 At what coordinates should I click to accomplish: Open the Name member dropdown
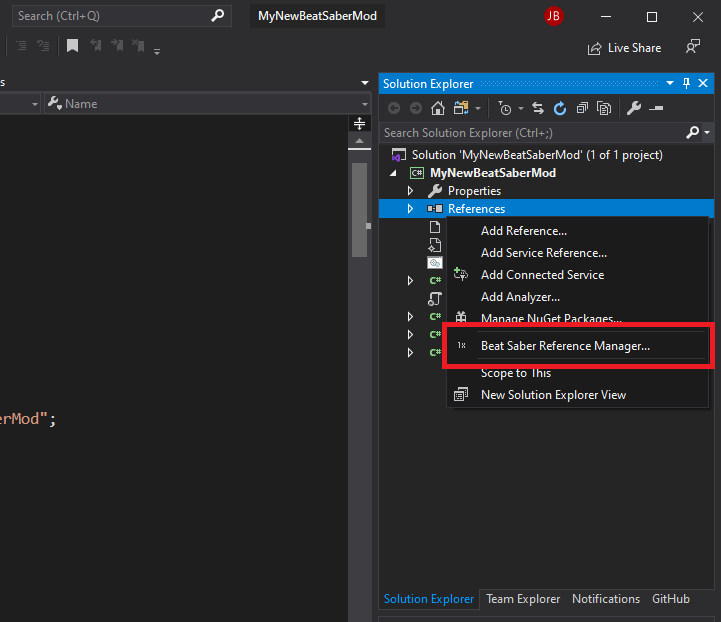pyautogui.click(x=365, y=104)
